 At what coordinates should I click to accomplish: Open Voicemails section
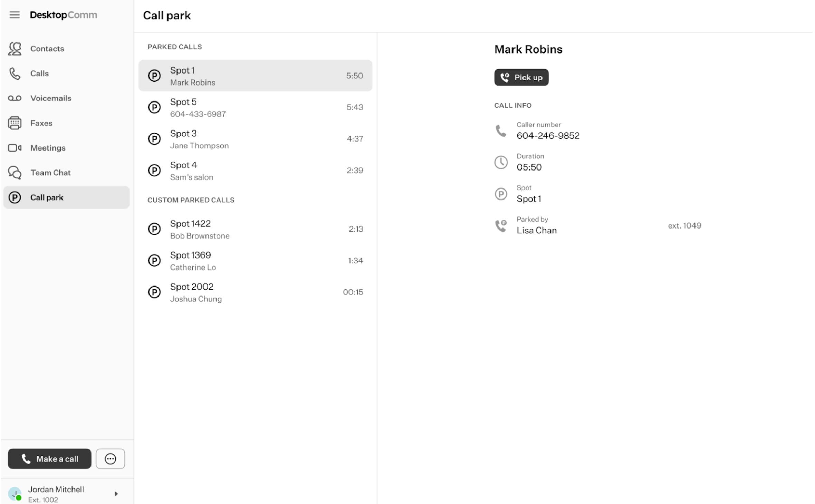coord(66,98)
